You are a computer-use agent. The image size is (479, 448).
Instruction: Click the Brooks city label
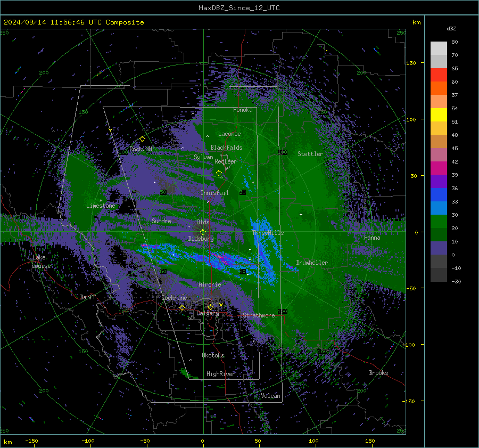378,373
